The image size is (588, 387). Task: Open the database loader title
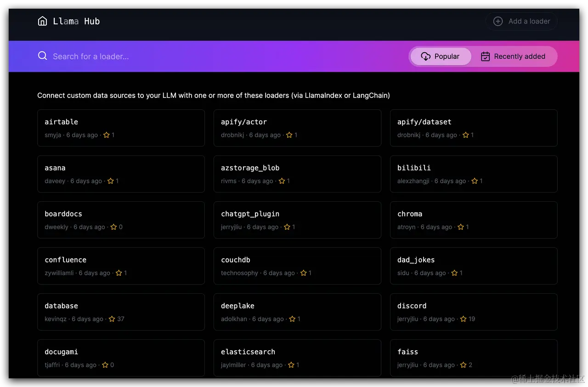pyautogui.click(x=61, y=306)
